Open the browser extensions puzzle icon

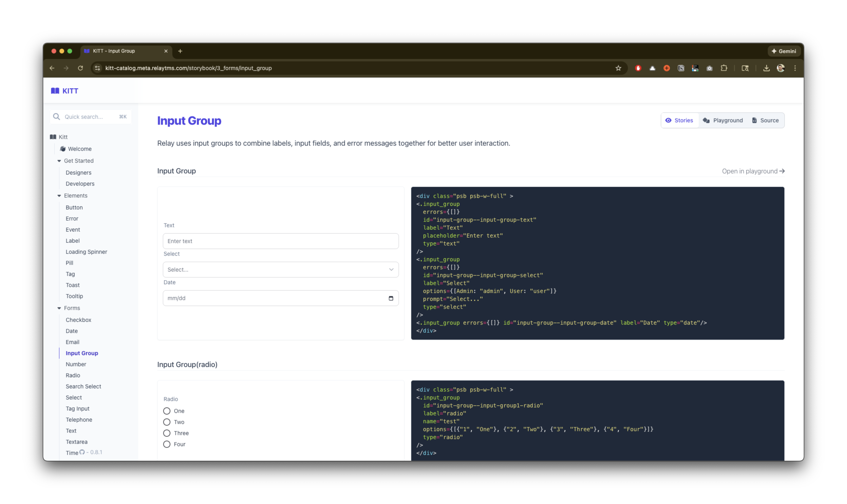coord(724,68)
